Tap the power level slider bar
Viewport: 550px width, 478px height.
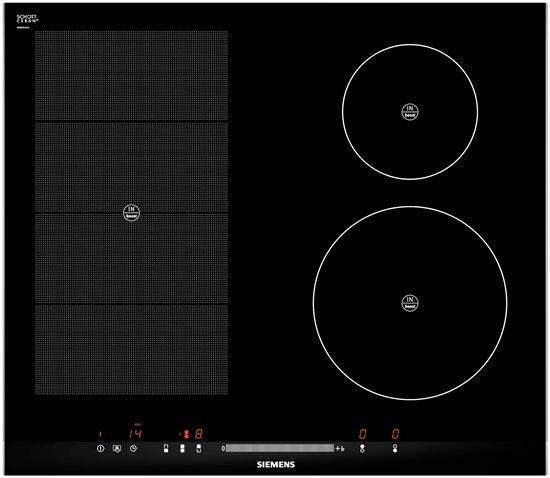(x=280, y=448)
